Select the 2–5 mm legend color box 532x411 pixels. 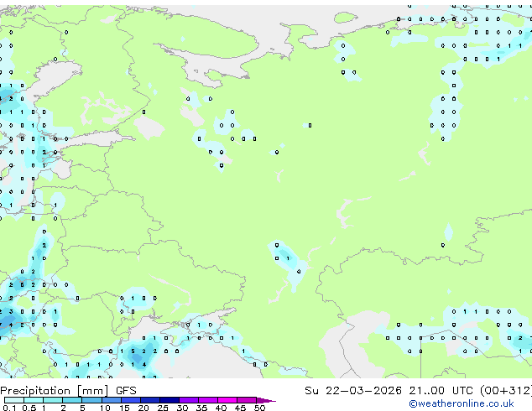pyautogui.click(x=72, y=400)
